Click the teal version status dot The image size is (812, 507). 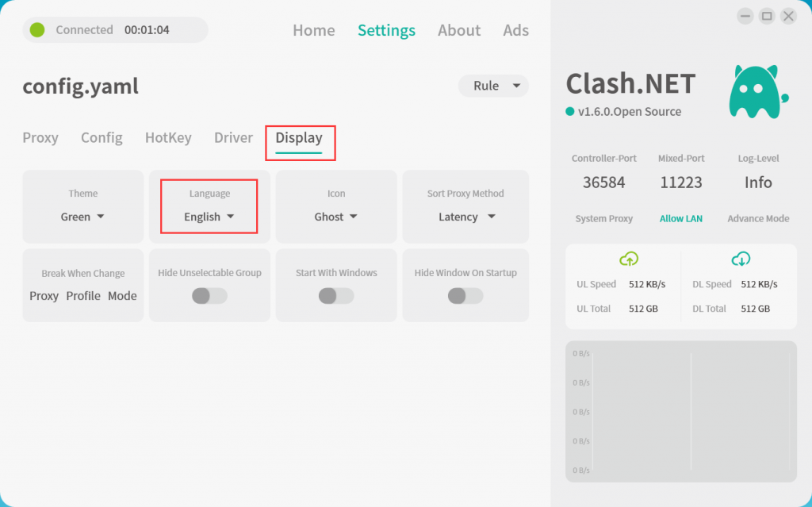[x=569, y=112]
